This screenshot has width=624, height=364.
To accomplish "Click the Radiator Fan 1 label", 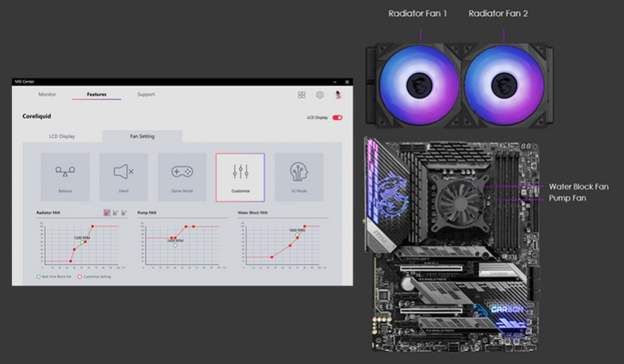I will [x=418, y=13].
